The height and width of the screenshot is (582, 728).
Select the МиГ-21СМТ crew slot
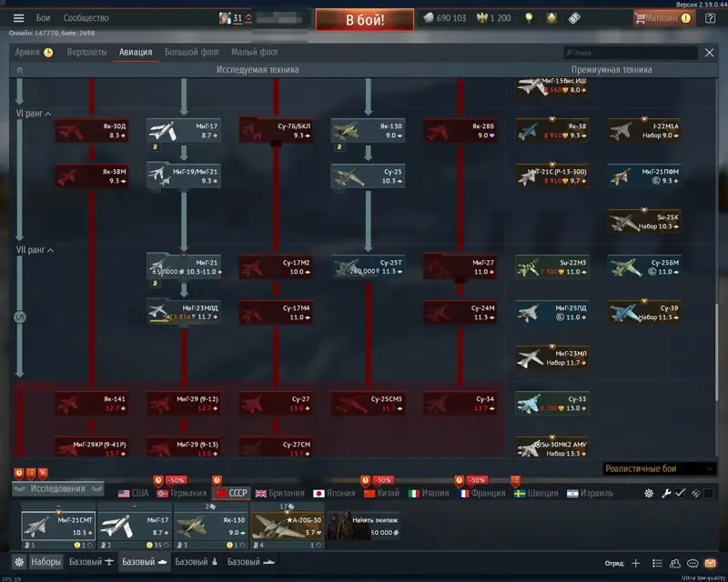58,526
